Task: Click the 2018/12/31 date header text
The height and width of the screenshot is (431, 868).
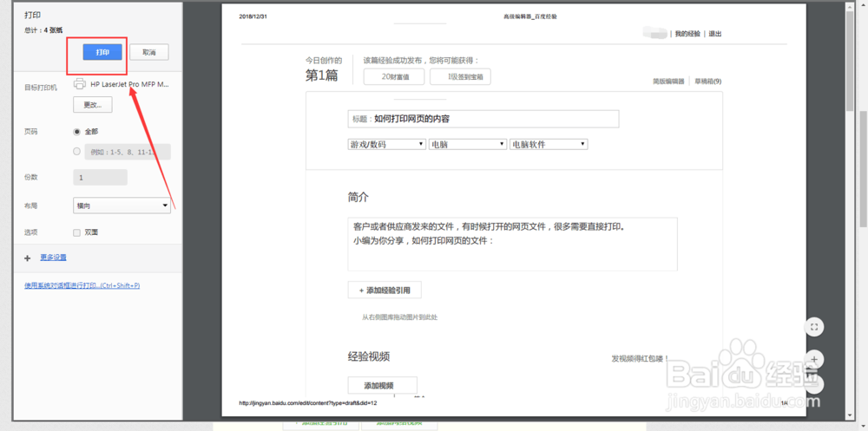Action: point(253,16)
